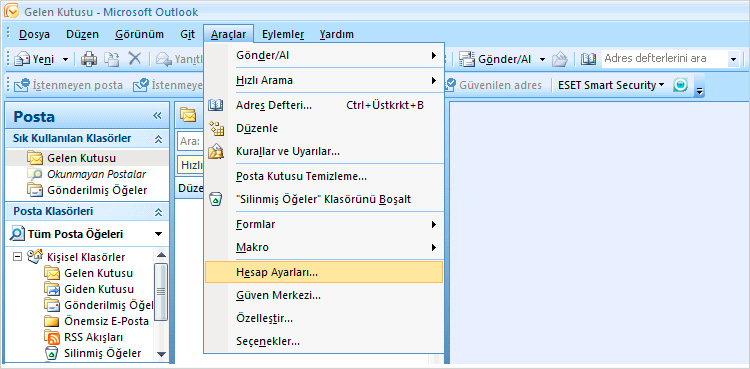750x369 pixels.
Task: Collapse the Kişisel Klasörler tree node
Action: point(18,257)
